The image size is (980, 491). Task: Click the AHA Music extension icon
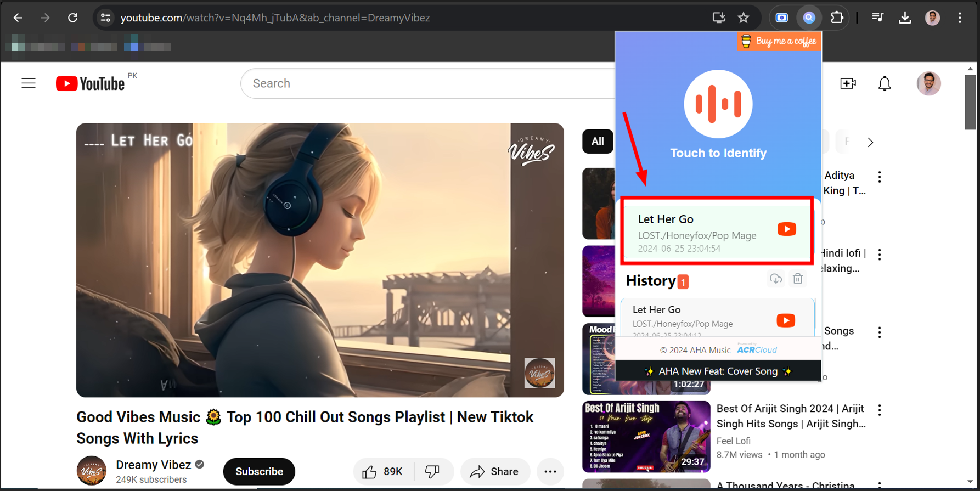[x=809, y=18]
